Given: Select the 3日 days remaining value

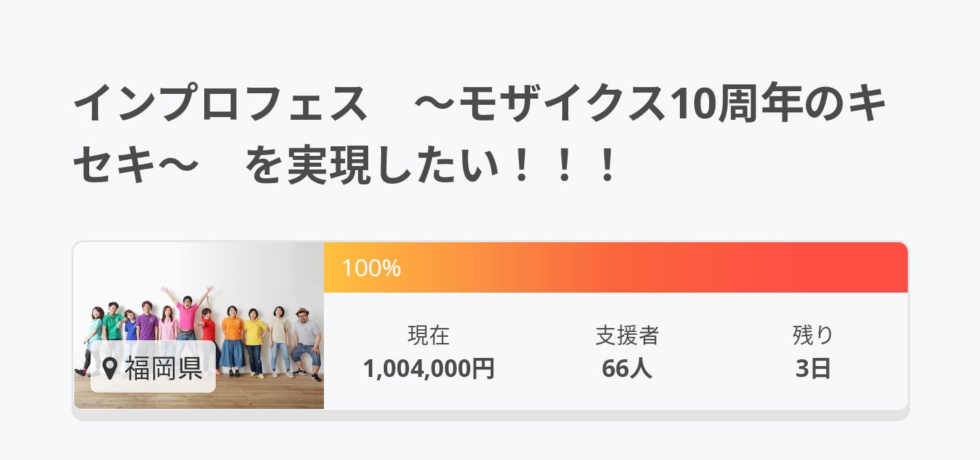Looking at the screenshot, I should (813, 369).
